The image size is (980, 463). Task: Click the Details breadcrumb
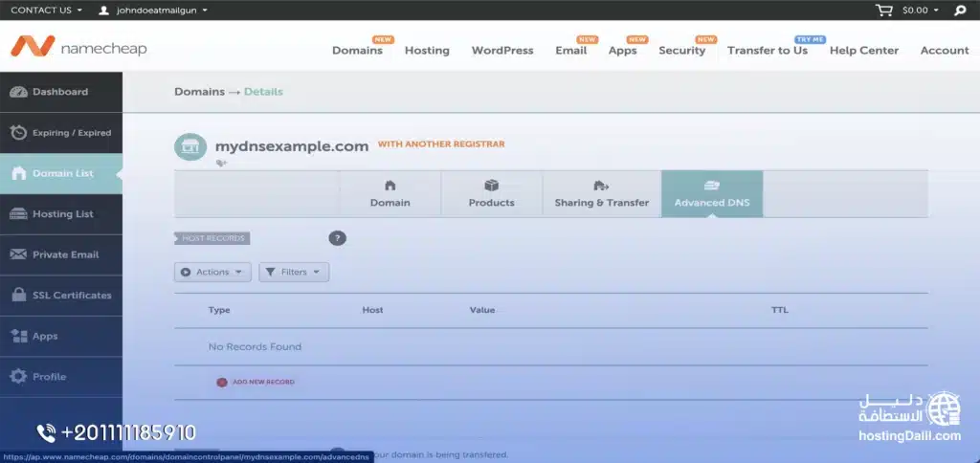click(263, 92)
